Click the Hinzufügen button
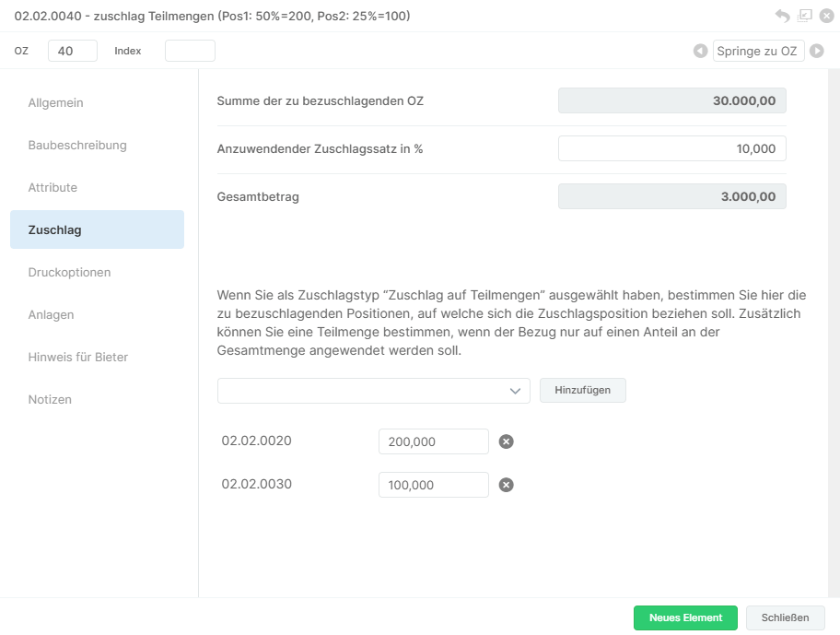This screenshot has height=635, width=840. (582, 390)
